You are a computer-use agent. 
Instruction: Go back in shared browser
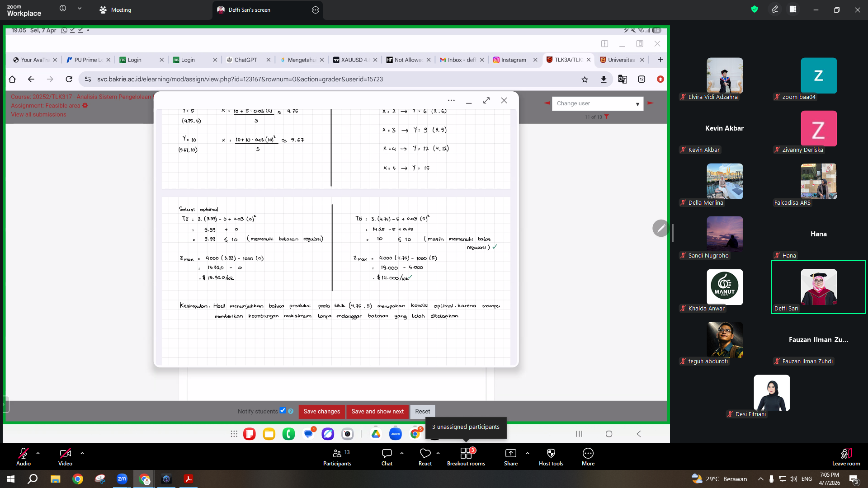[31, 79]
